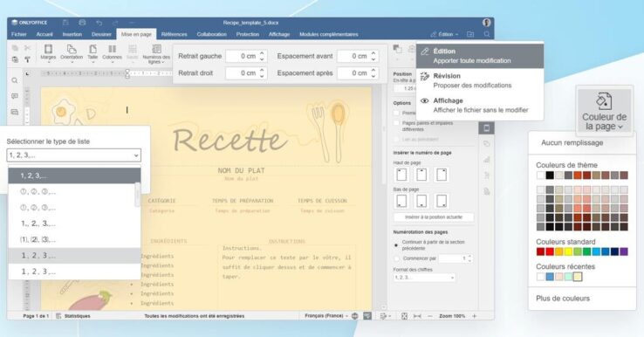Expand the Édition mode dropdown in header
The image size is (644, 337).
pos(444,35)
